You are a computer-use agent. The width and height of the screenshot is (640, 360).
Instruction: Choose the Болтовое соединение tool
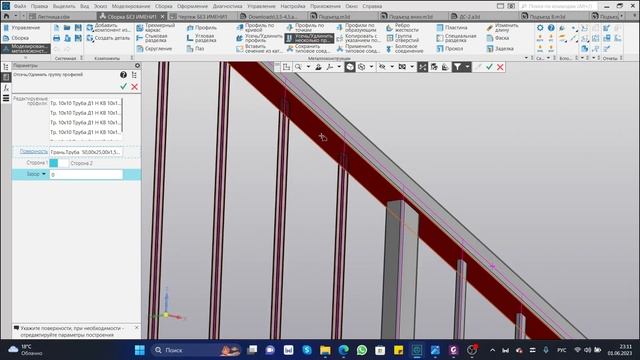[404, 49]
